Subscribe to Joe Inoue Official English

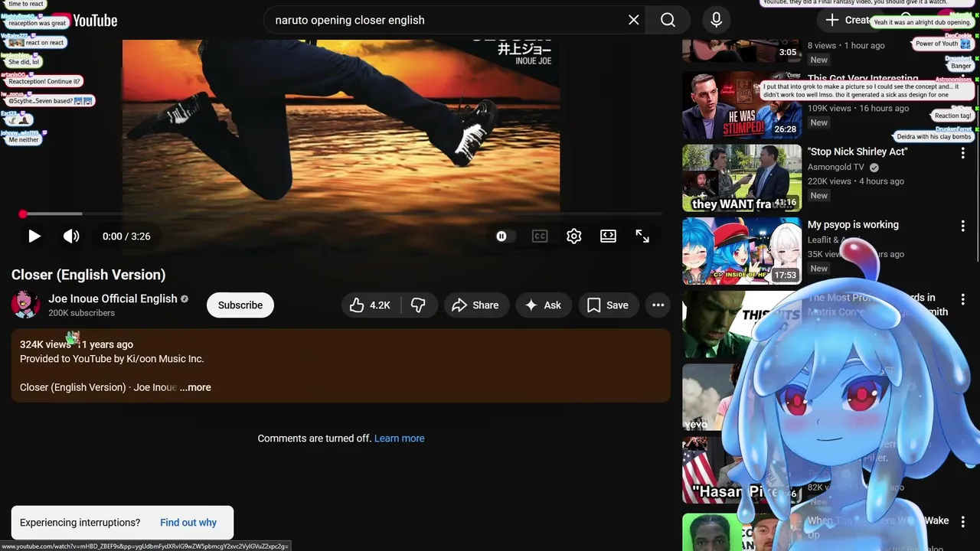[x=240, y=305]
